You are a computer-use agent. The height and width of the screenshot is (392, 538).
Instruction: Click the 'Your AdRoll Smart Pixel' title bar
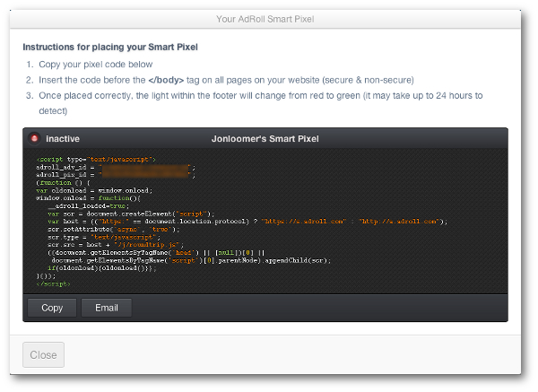click(x=265, y=19)
